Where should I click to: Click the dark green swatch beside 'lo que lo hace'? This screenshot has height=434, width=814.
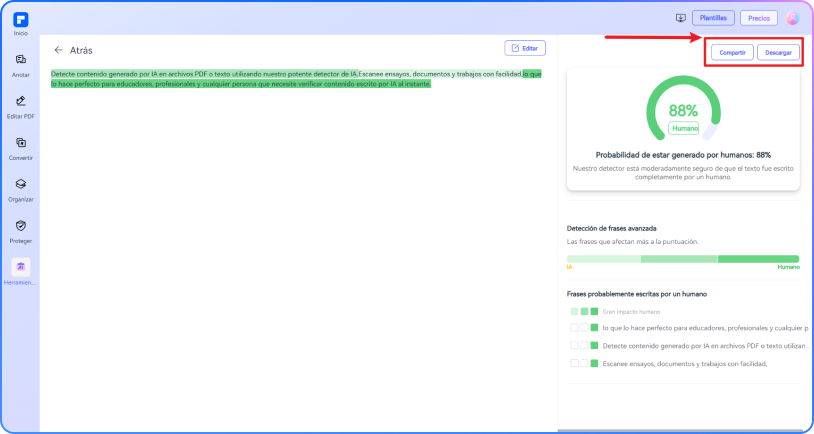tap(594, 328)
